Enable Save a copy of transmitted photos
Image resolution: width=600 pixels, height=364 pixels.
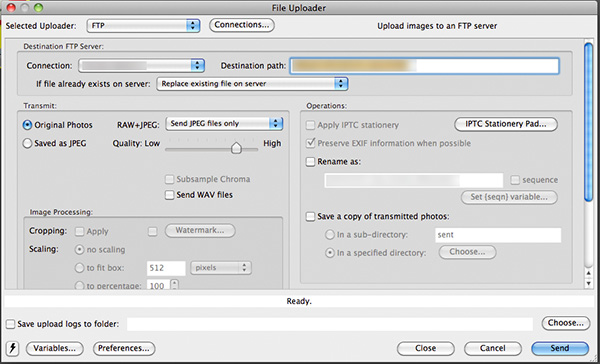point(310,217)
